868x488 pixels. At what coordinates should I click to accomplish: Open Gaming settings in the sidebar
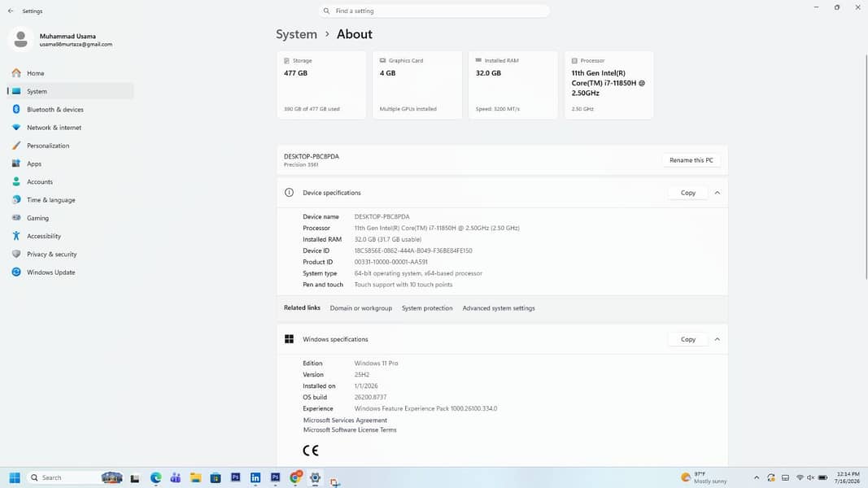pos(70,218)
